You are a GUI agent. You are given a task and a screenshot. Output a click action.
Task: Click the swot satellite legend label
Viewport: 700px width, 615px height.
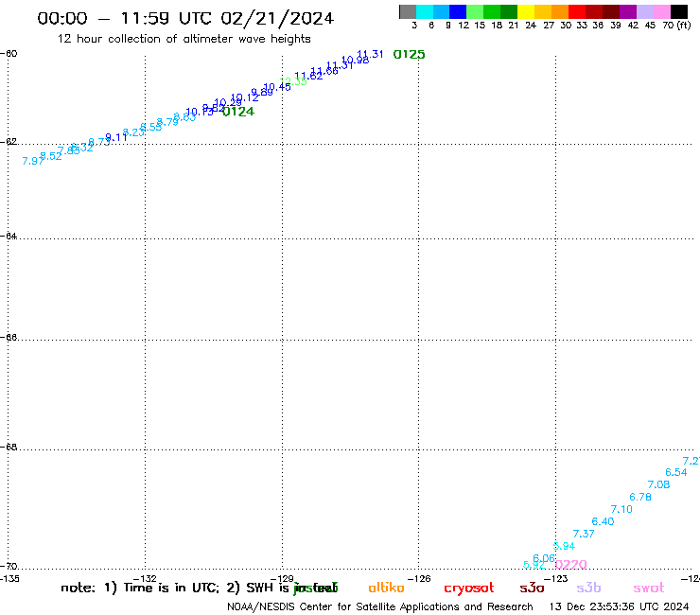[x=649, y=589]
